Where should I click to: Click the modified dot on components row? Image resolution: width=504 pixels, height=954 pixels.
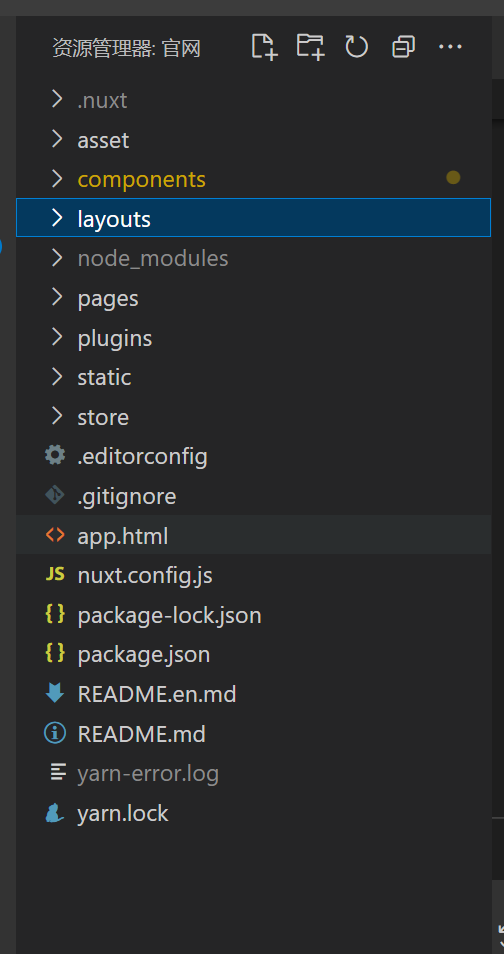pyautogui.click(x=453, y=177)
